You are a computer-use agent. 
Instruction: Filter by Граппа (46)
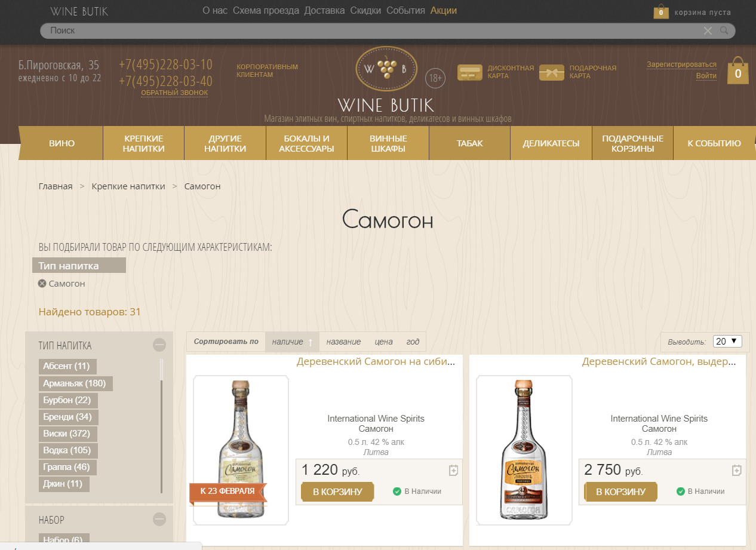[x=66, y=467]
